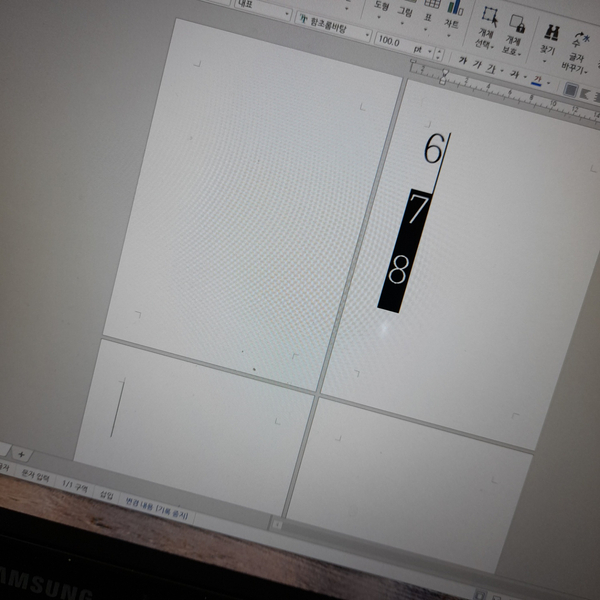Click the highlighted number 8

(x=398, y=269)
